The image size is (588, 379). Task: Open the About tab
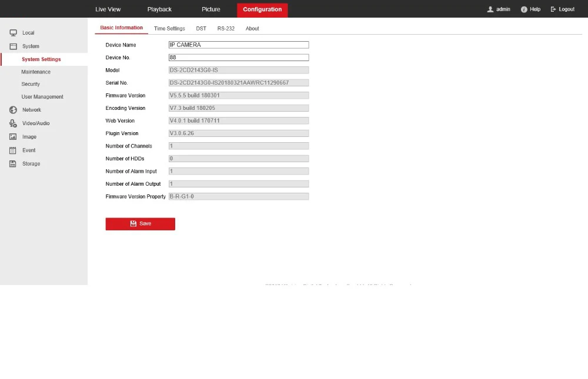(252, 28)
